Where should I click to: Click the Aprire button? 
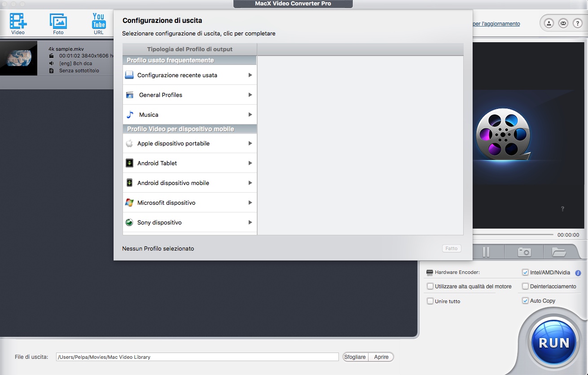(381, 357)
